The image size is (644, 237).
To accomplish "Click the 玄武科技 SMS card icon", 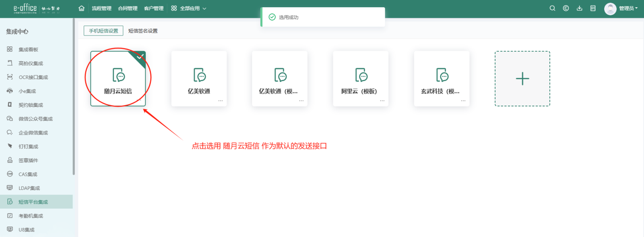I will (x=442, y=75).
